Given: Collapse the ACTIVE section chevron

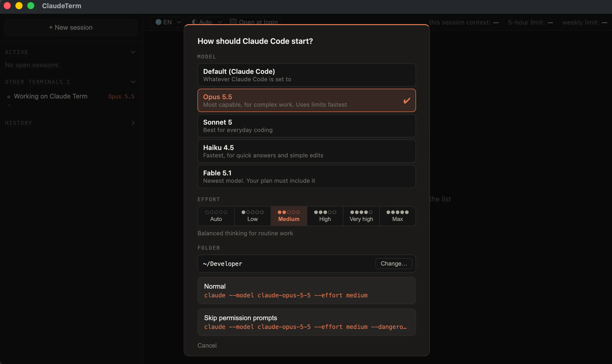Looking at the screenshot, I should point(133,52).
